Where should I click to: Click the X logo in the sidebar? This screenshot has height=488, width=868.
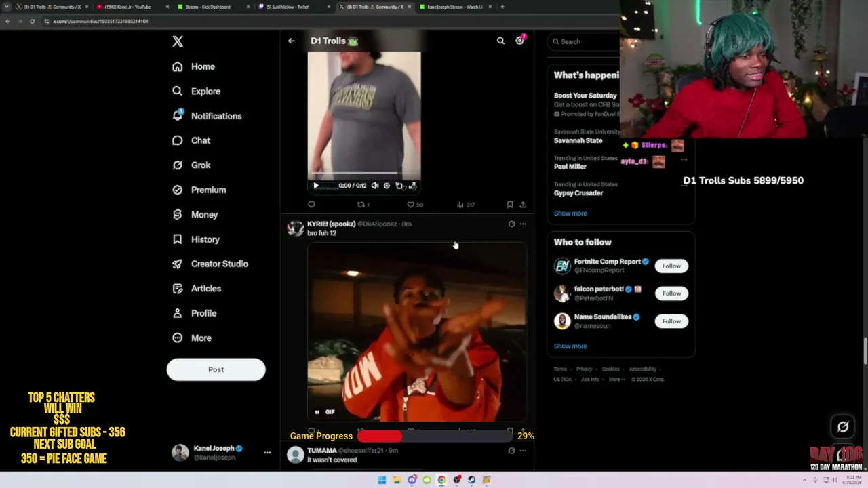click(178, 41)
